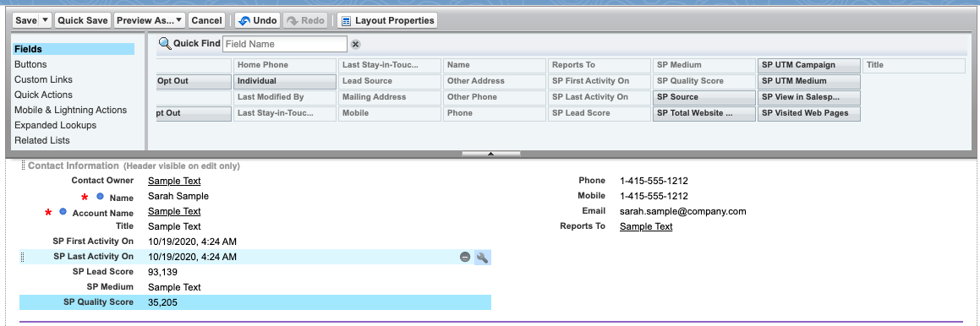Select Reports To in the palette

click(599, 65)
